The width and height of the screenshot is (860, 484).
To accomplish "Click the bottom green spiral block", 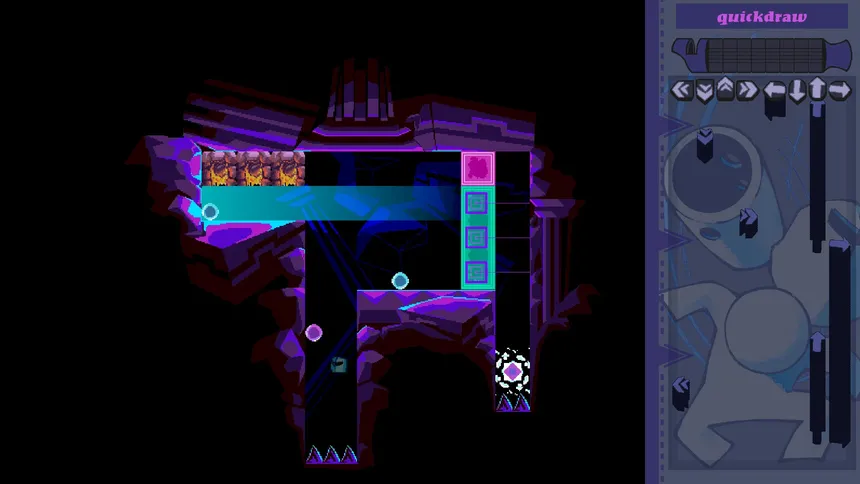I will pyautogui.click(x=477, y=273).
